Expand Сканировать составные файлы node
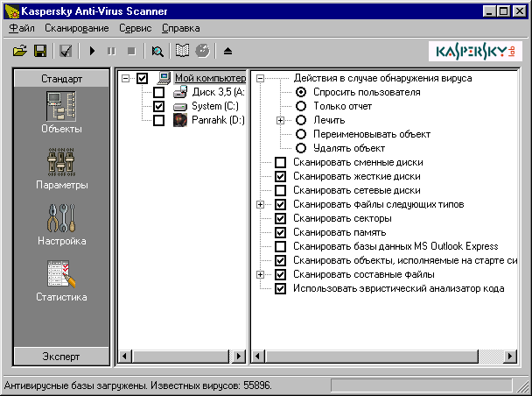This screenshot has height=396, width=532. coord(260,274)
